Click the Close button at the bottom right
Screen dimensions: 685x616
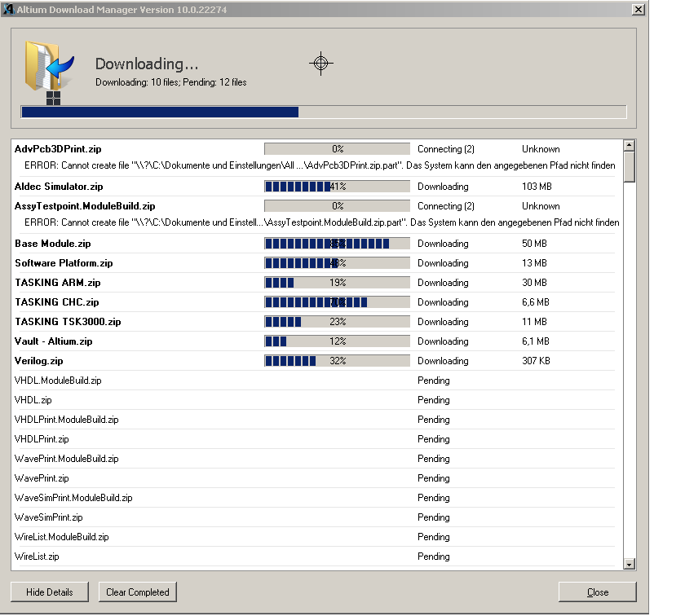tap(597, 592)
